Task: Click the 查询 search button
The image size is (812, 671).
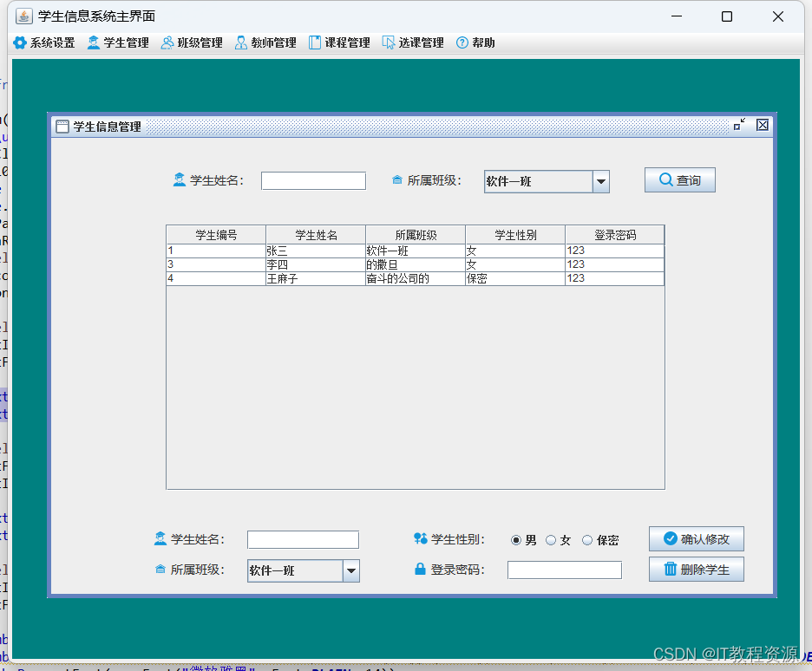Action: point(680,180)
